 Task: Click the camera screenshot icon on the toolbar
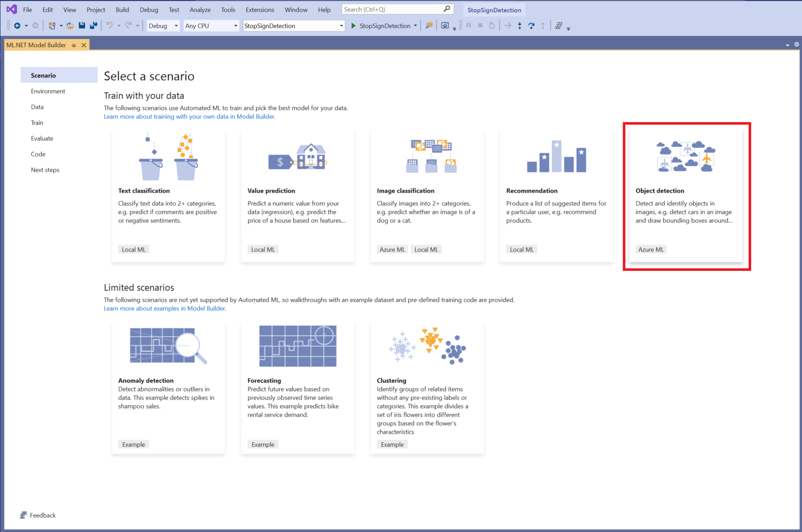[x=445, y=25]
